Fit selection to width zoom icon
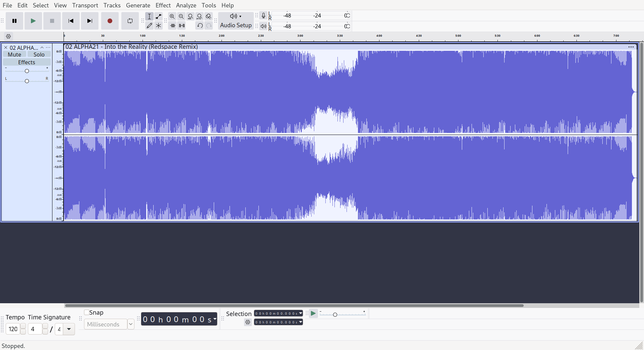The image size is (644, 350). click(191, 16)
